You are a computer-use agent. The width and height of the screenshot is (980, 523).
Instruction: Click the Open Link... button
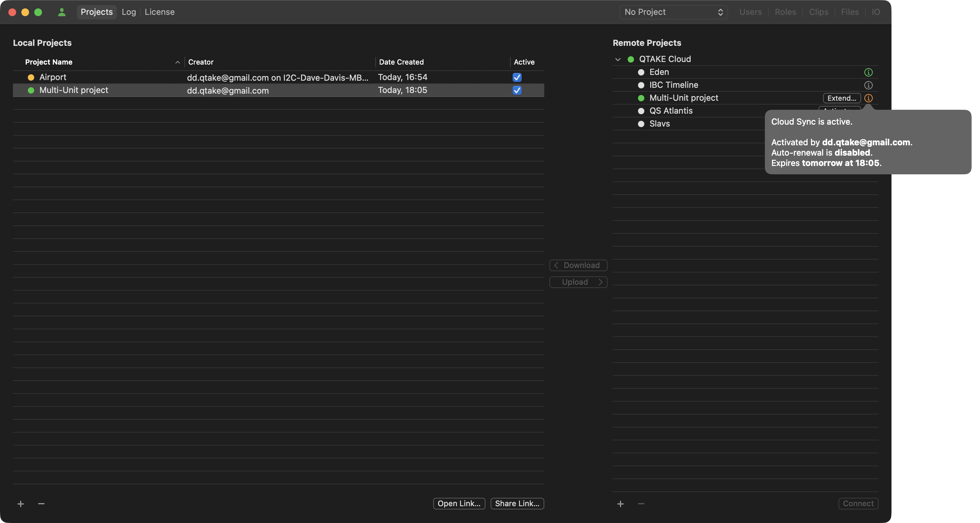pyautogui.click(x=459, y=504)
